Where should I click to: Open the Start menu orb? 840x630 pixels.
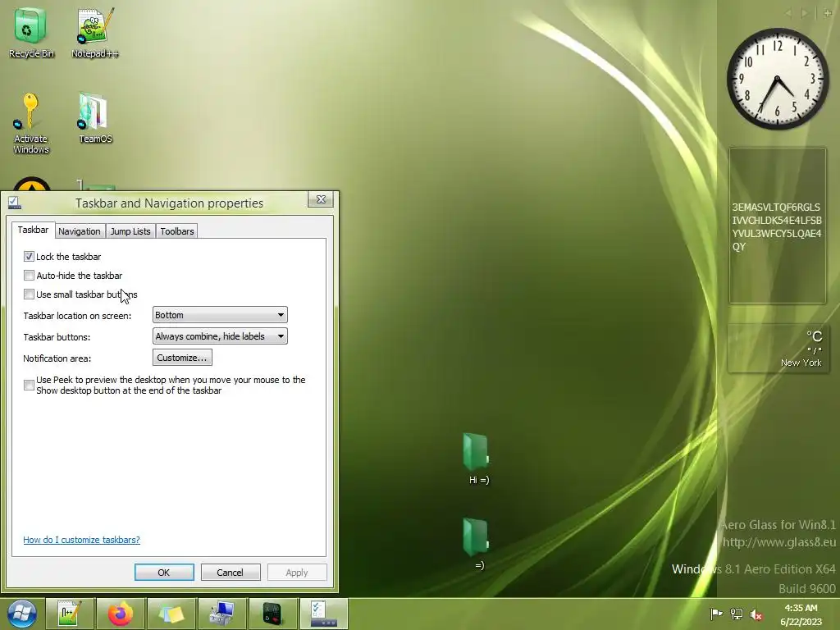tap(22, 614)
